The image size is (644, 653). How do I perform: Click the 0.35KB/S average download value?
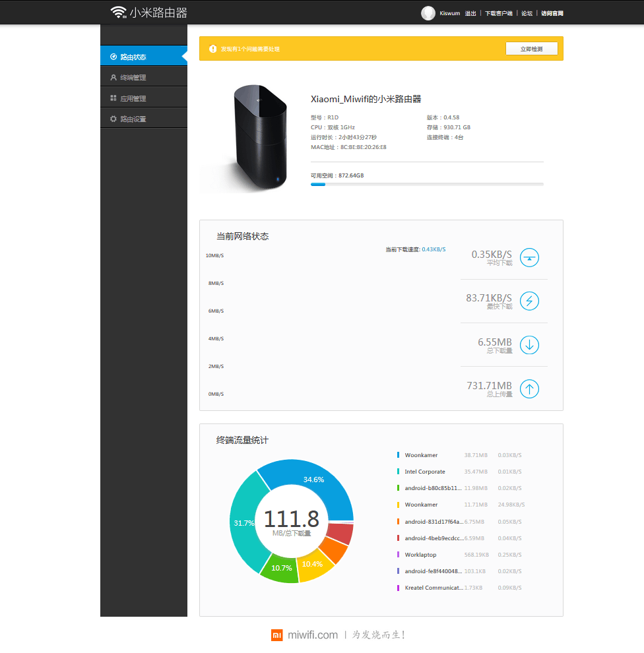492,254
